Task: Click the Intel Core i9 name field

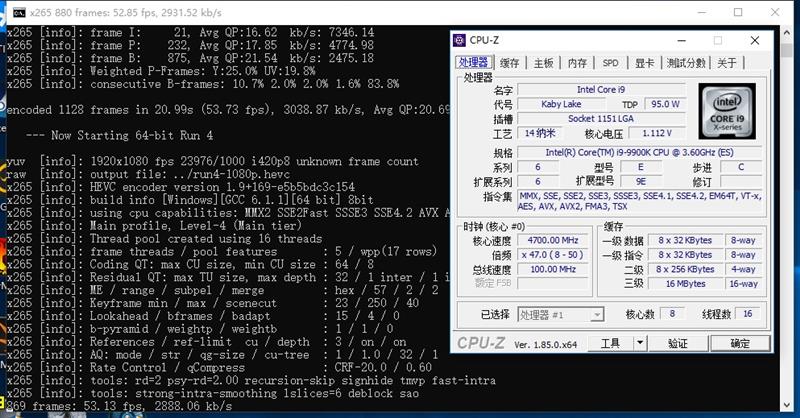Action: [601, 90]
